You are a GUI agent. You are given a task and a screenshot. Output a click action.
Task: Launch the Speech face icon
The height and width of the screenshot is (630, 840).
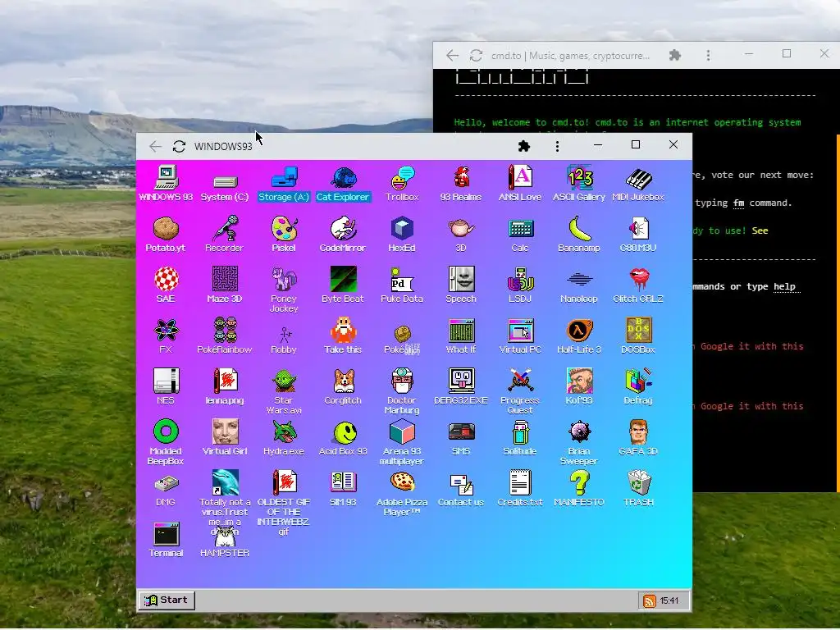tap(461, 280)
